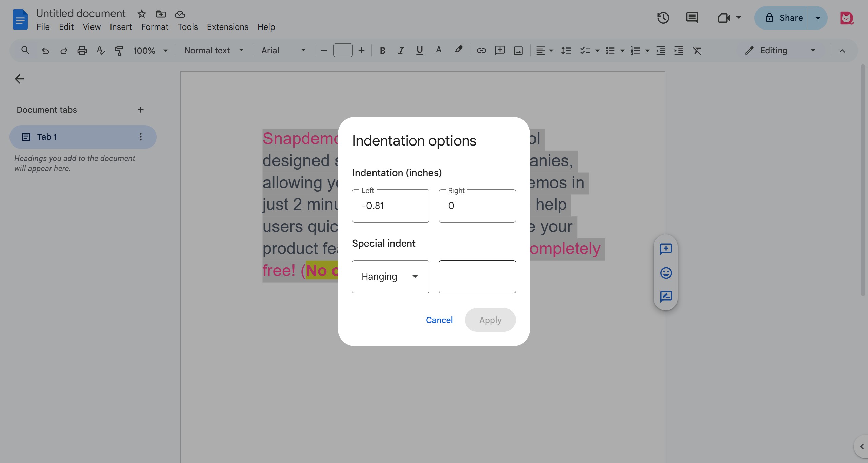Toggle underline formatting
The height and width of the screenshot is (463, 868).
420,51
